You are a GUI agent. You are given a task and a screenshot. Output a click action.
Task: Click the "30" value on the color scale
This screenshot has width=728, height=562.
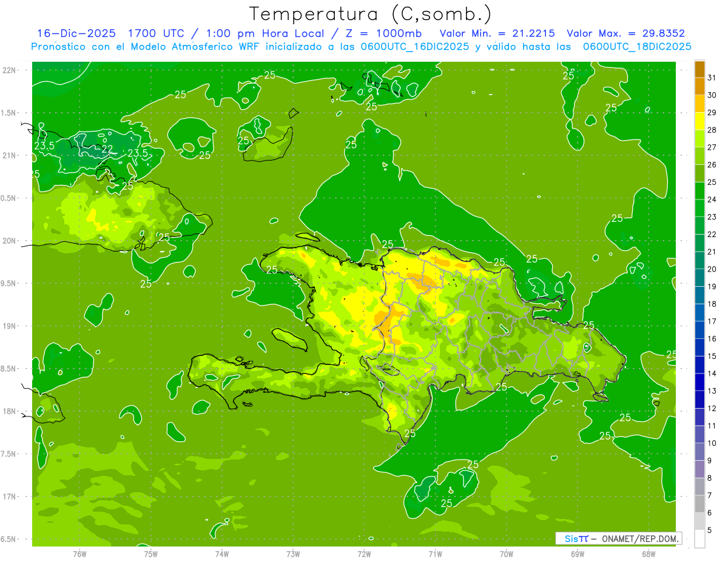pyautogui.click(x=712, y=95)
